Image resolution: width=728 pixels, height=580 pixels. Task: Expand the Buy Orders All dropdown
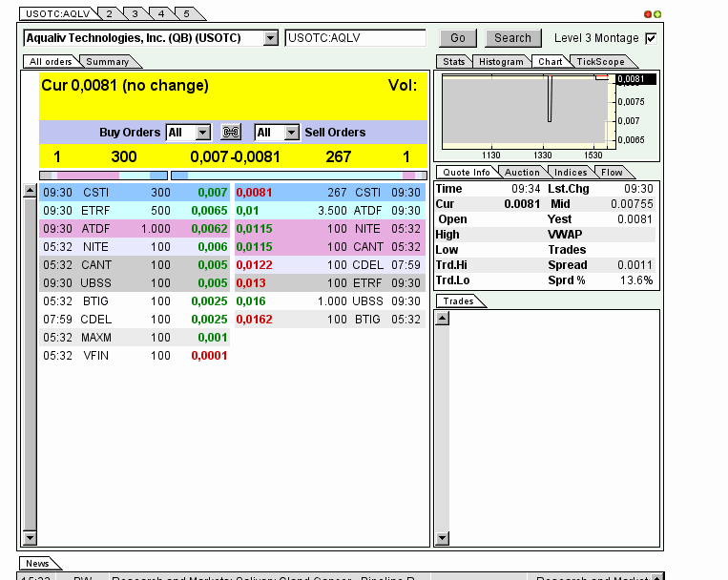click(203, 133)
